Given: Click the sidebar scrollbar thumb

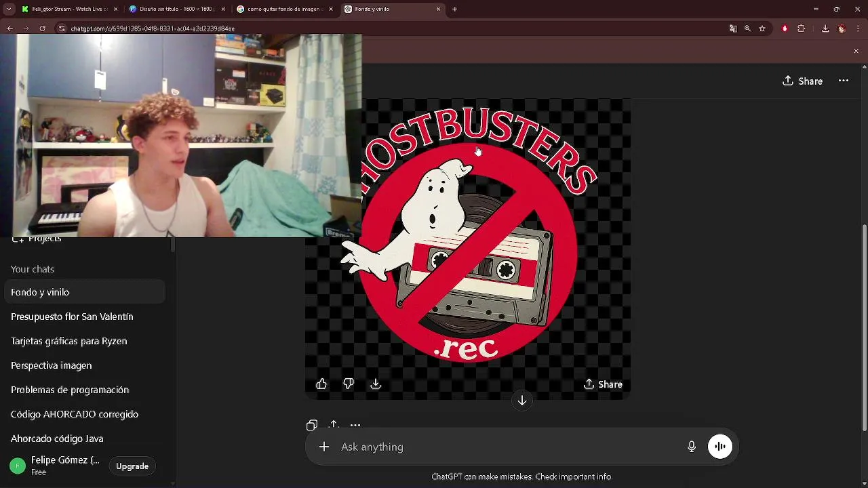Looking at the screenshot, I should tap(172, 245).
